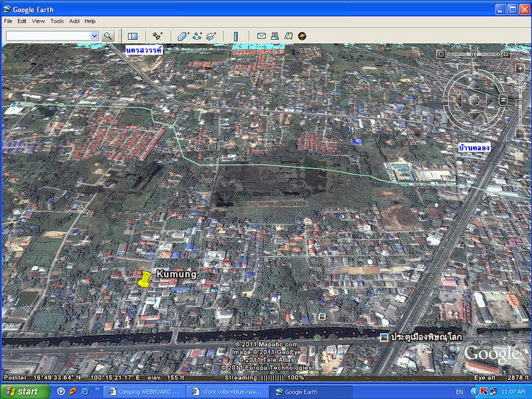The image size is (532, 399).
Task: Open the Add menu
Action: pyautogui.click(x=74, y=21)
